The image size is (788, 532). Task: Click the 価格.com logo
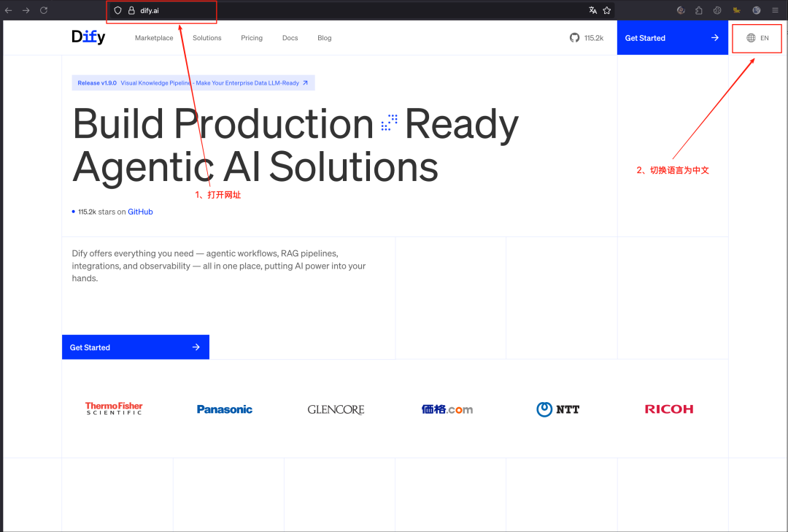(x=447, y=409)
